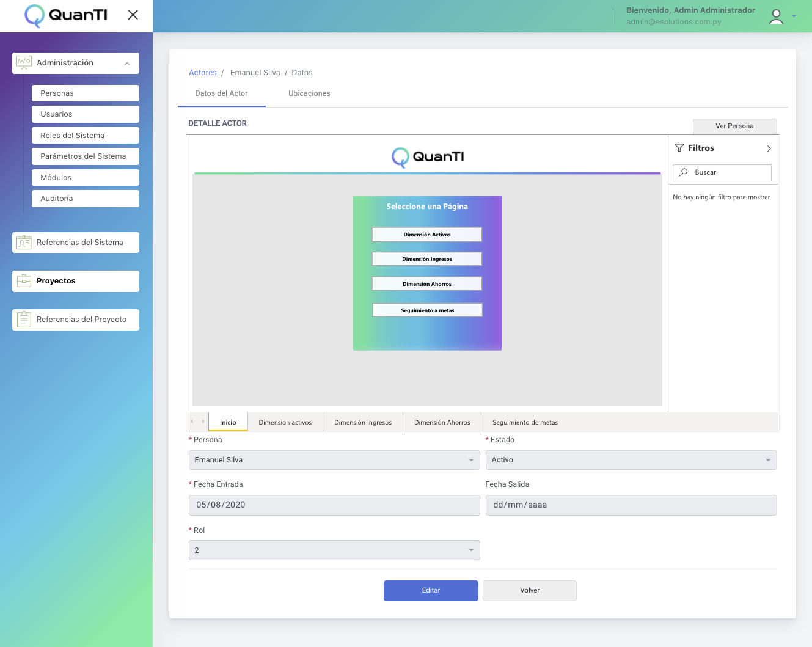The width and height of the screenshot is (812, 647).
Task: Open Módulos in the sidebar
Action: (86, 178)
